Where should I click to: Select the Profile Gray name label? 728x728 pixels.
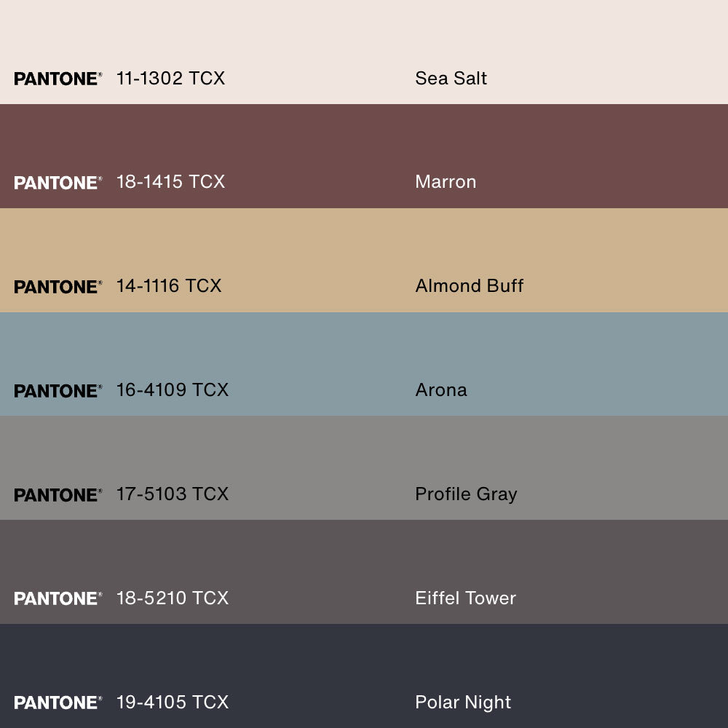[x=466, y=494]
